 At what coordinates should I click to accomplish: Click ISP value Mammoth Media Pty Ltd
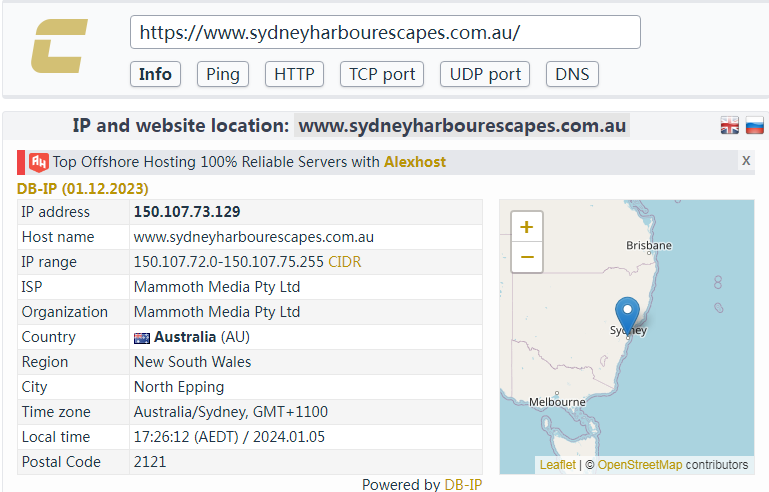(217, 287)
